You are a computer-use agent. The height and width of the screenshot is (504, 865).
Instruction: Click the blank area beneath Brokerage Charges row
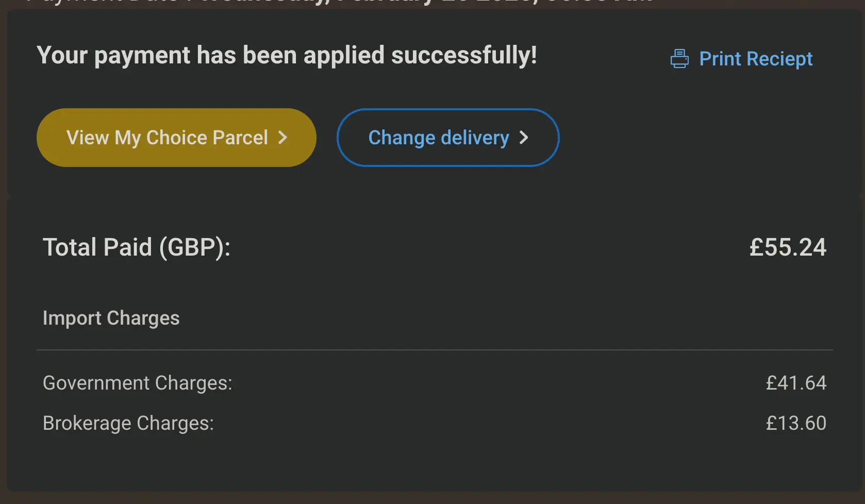[434, 464]
